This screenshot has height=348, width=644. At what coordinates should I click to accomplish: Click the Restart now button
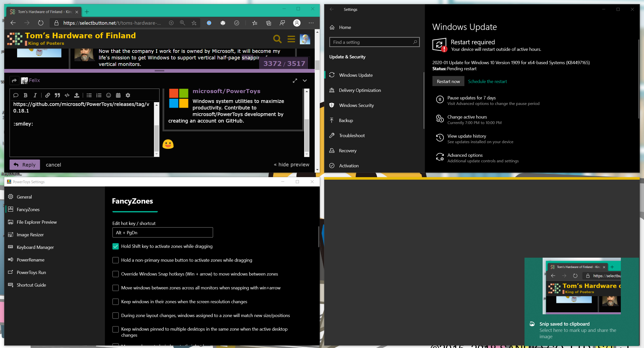coord(448,82)
